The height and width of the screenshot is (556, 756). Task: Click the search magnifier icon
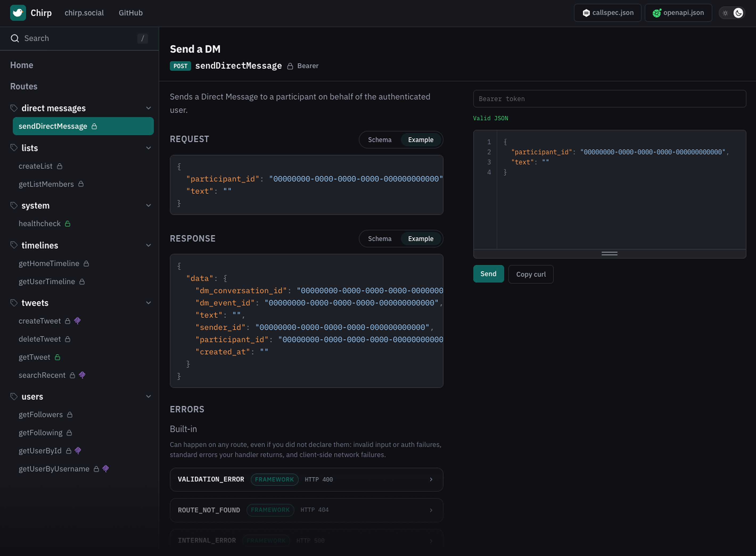point(15,38)
